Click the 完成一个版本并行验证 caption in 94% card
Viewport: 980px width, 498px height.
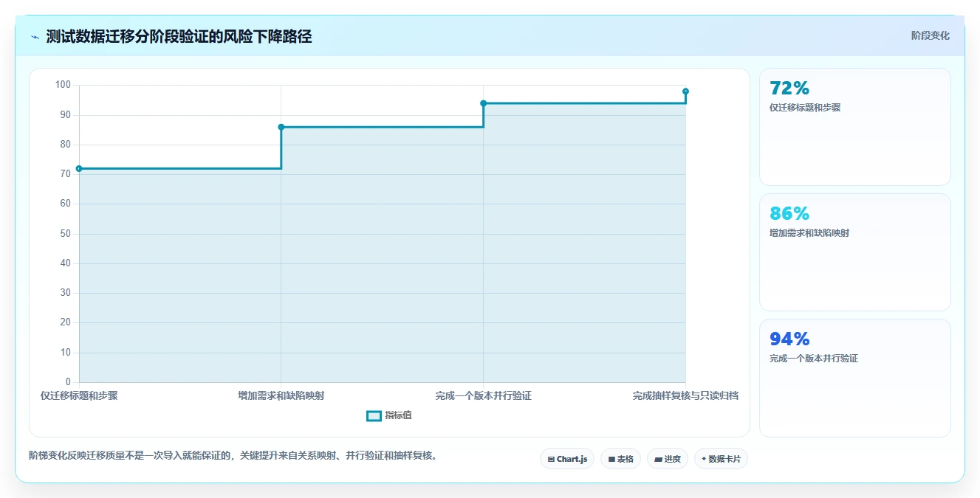814,359
